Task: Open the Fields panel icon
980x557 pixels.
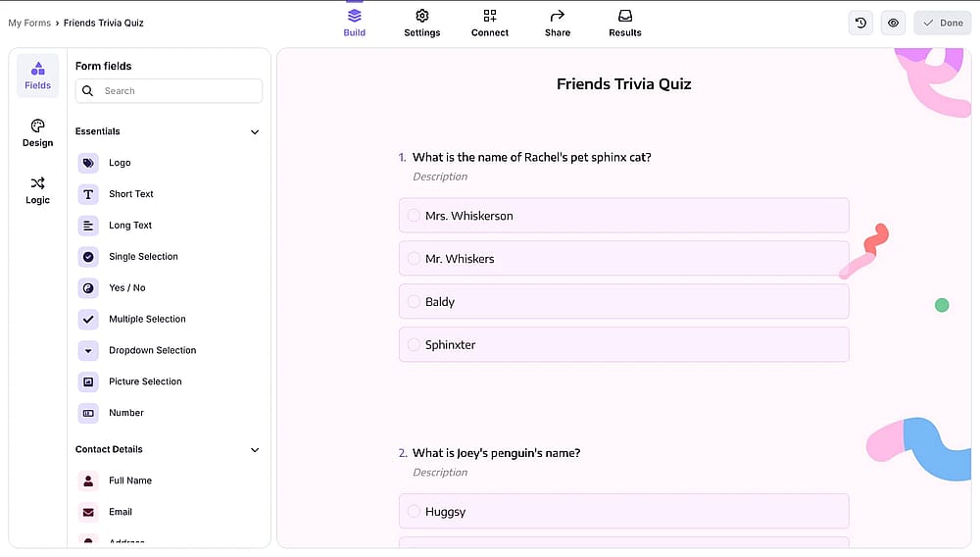Action: tap(37, 76)
